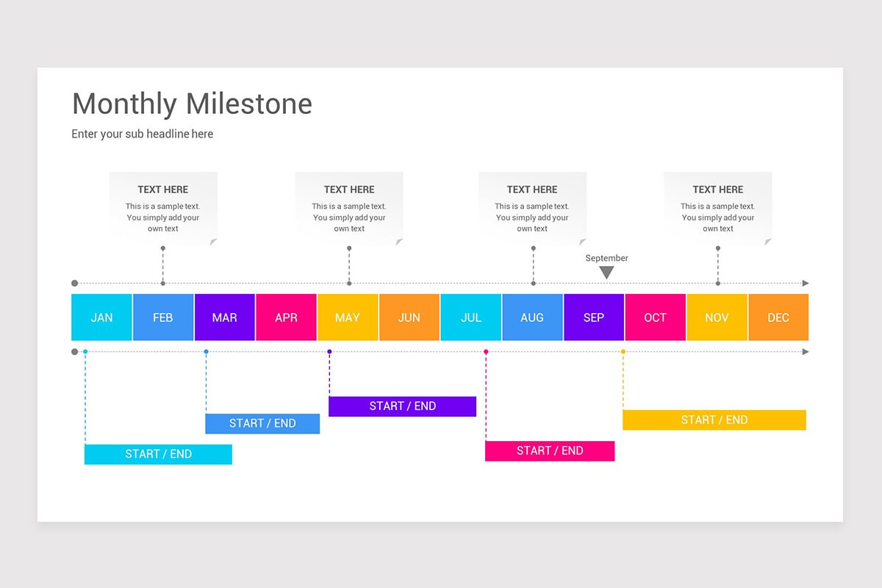The image size is (882, 588).
Task: Select the purple START / END bar
Action: tap(402, 406)
